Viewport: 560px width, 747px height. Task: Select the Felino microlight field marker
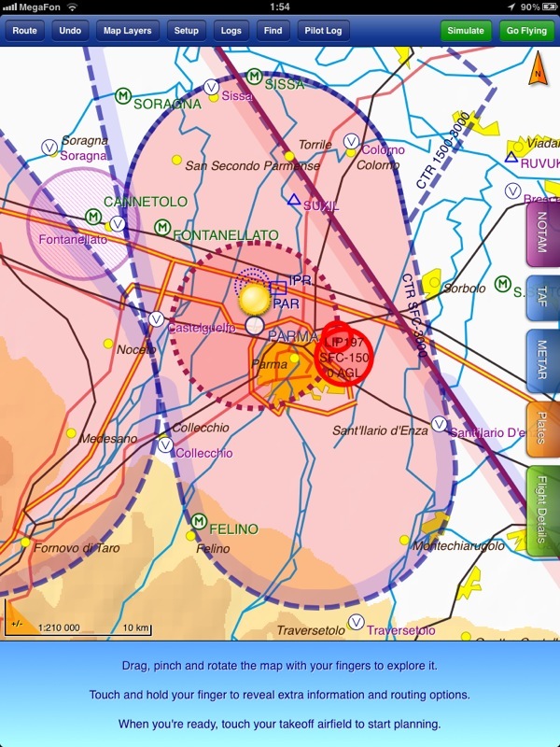[198, 521]
